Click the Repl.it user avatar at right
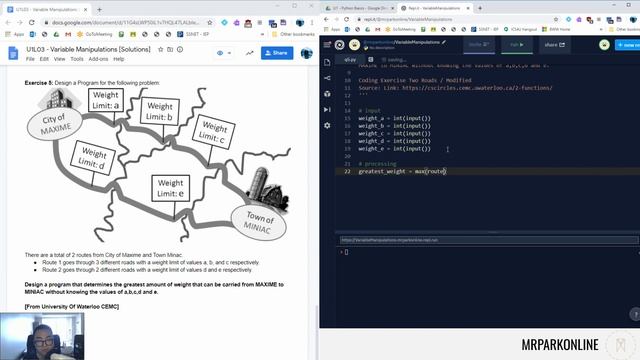Screen dimensions: 640x360 point(604,44)
